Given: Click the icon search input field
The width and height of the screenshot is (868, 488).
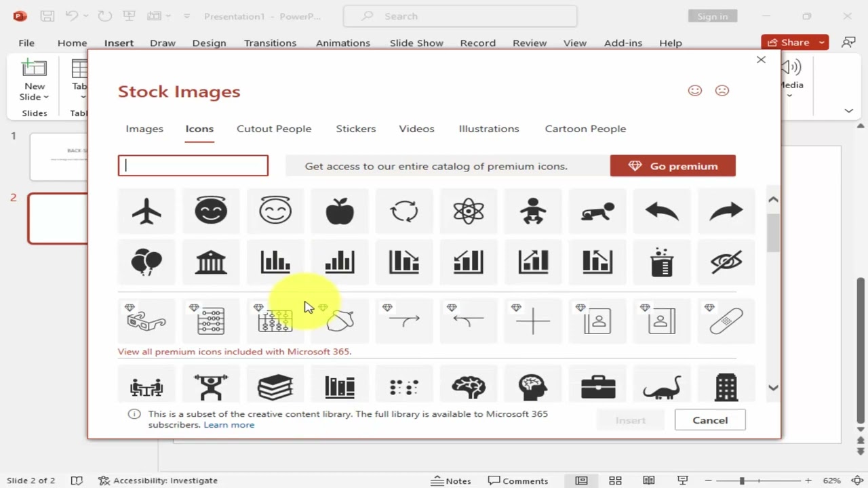Looking at the screenshot, I should tap(193, 166).
